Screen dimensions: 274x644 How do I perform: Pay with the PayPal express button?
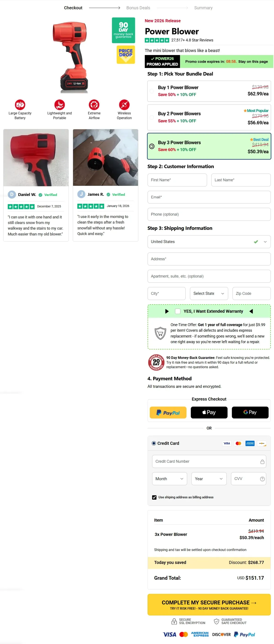pos(168,412)
